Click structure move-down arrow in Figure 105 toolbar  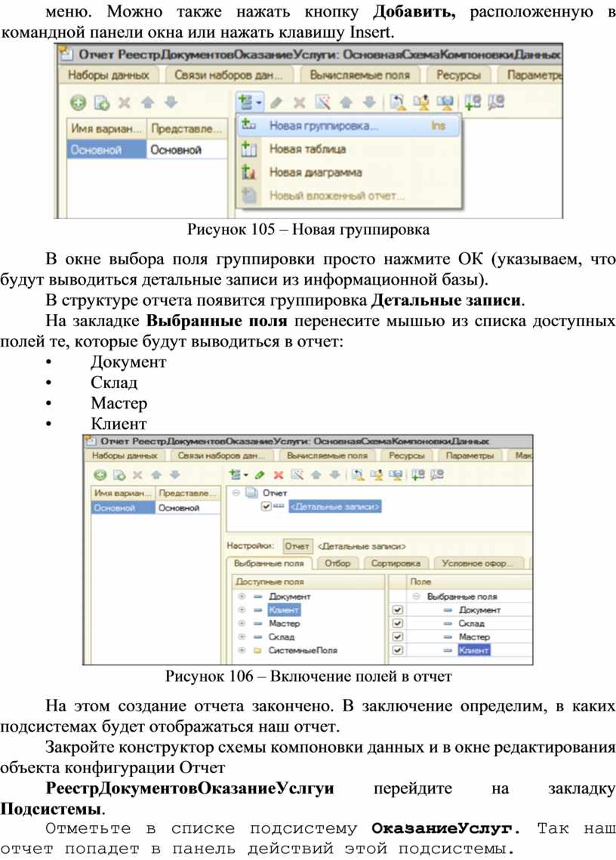369,102
